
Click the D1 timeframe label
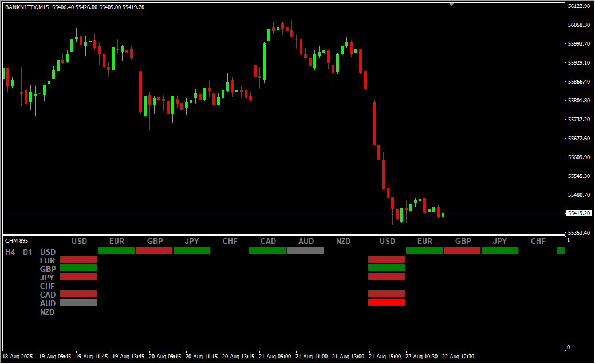[x=27, y=252]
